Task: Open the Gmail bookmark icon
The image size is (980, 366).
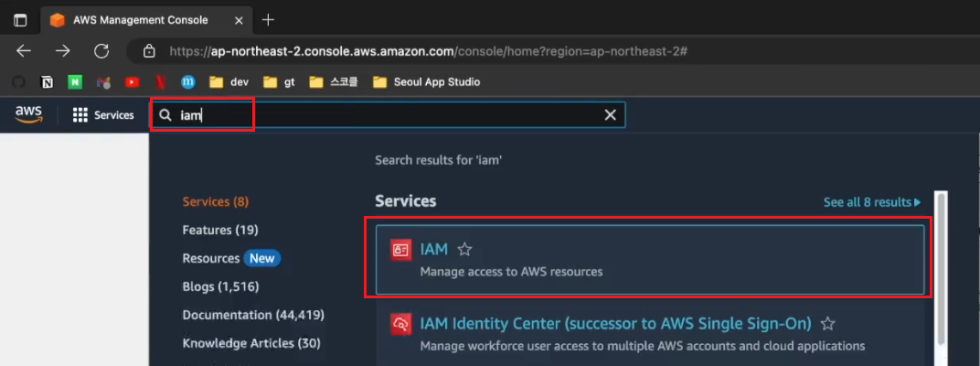Action: 103,82
